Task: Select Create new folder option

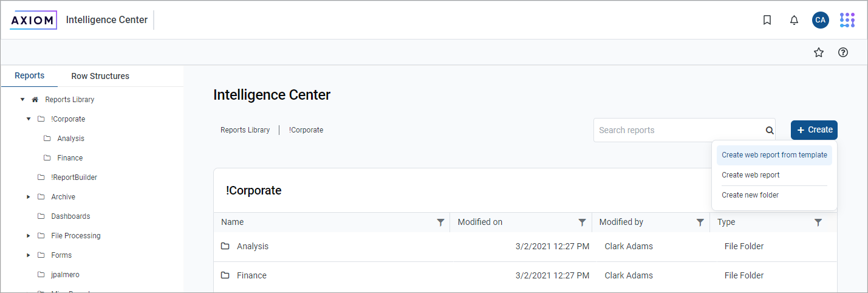Action: 750,195
